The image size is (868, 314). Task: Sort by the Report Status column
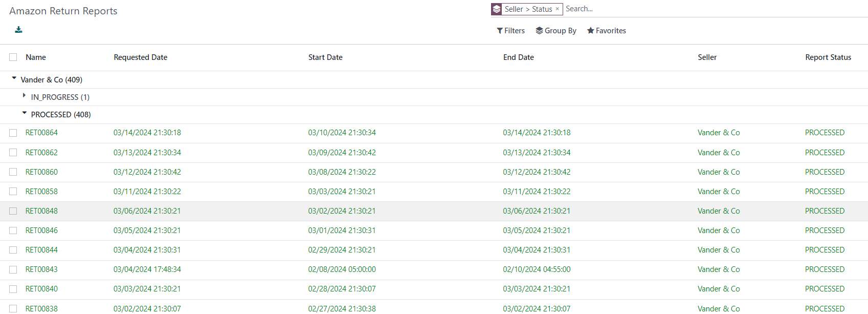pos(828,57)
